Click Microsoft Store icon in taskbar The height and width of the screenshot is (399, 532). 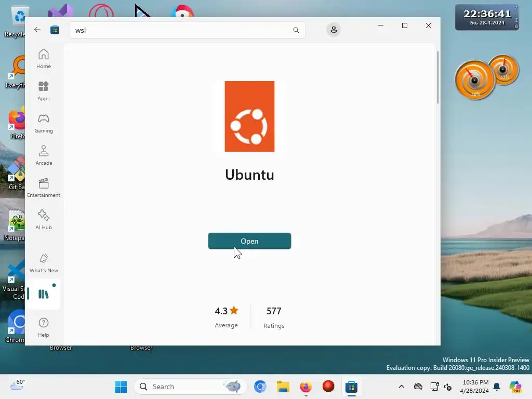(x=351, y=387)
